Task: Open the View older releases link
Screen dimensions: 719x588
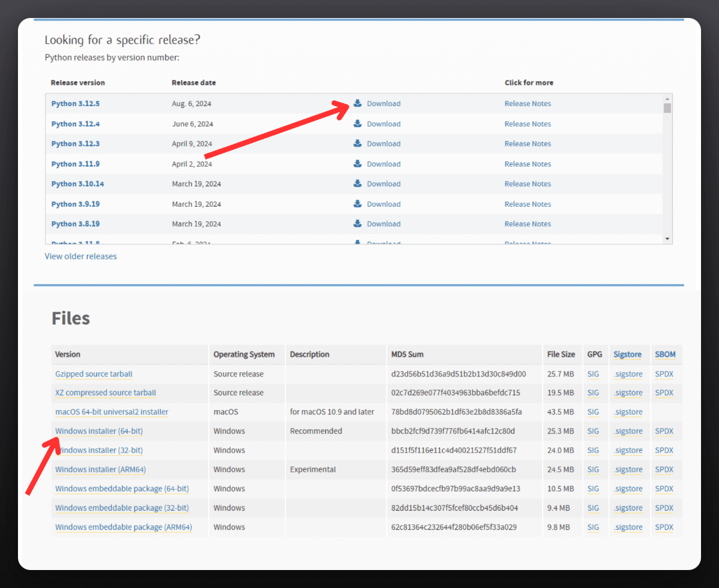Action: pos(81,256)
